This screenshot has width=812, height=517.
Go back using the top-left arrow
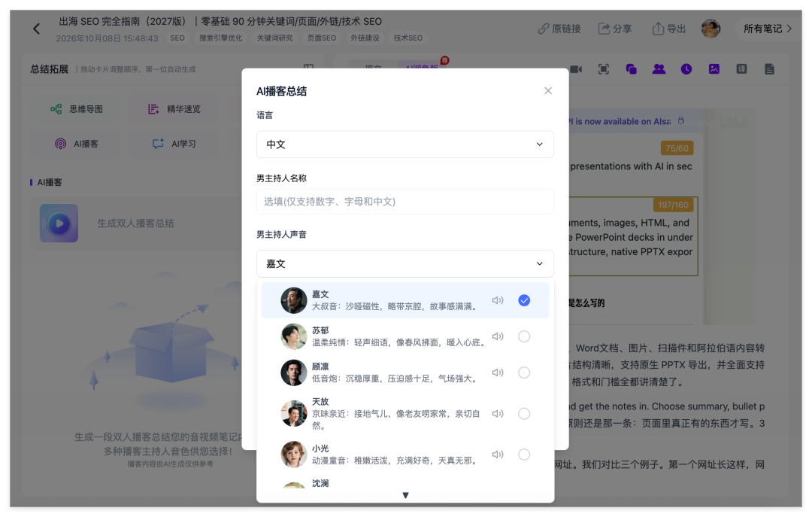pyautogui.click(x=36, y=29)
